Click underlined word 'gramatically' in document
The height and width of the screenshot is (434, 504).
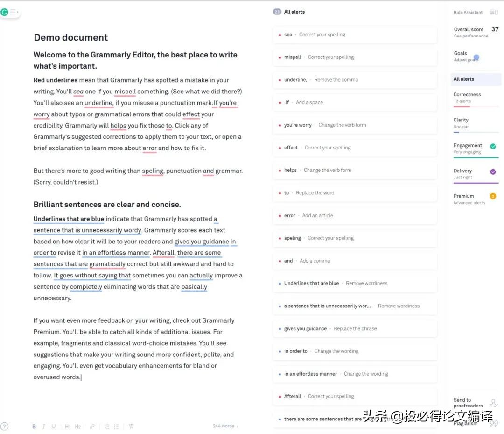[x=107, y=264]
